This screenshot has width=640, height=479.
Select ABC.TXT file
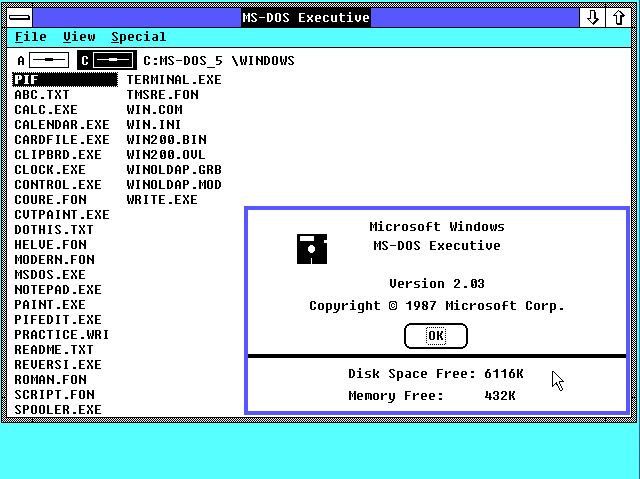click(x=42, y=95)
